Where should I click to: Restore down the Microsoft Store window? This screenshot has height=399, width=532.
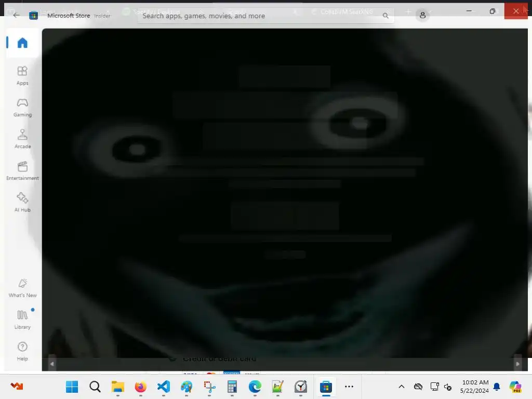tap(493, 11)
